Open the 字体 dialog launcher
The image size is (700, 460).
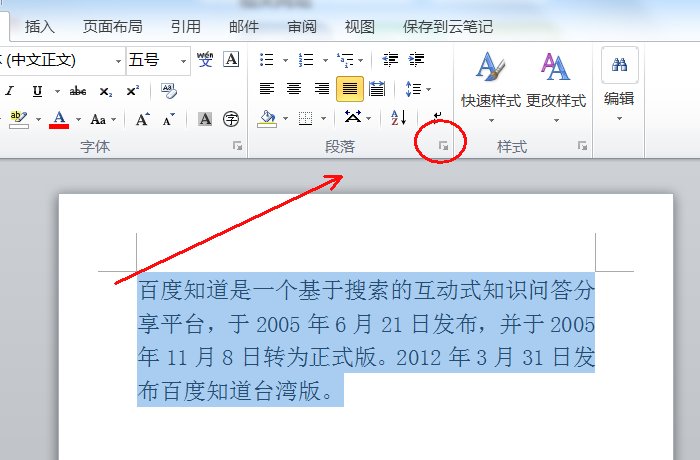click(238, 146)
